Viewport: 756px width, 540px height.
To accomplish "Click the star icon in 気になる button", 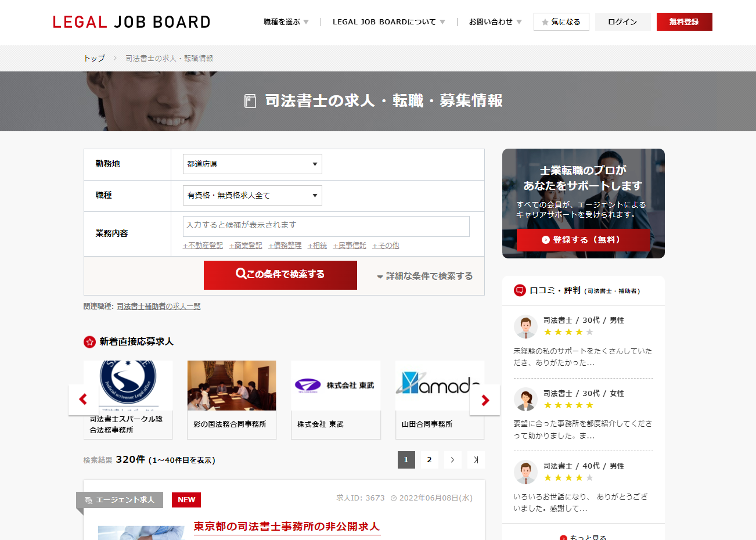I will click(545, 22).
